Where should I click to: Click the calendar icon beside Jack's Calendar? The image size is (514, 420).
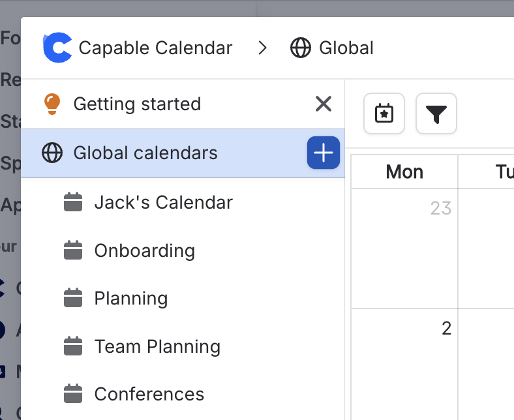[73, 202]
